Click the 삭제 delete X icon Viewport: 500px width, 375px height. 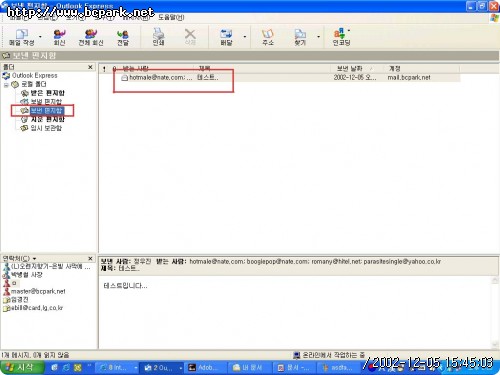coord(190,37)
